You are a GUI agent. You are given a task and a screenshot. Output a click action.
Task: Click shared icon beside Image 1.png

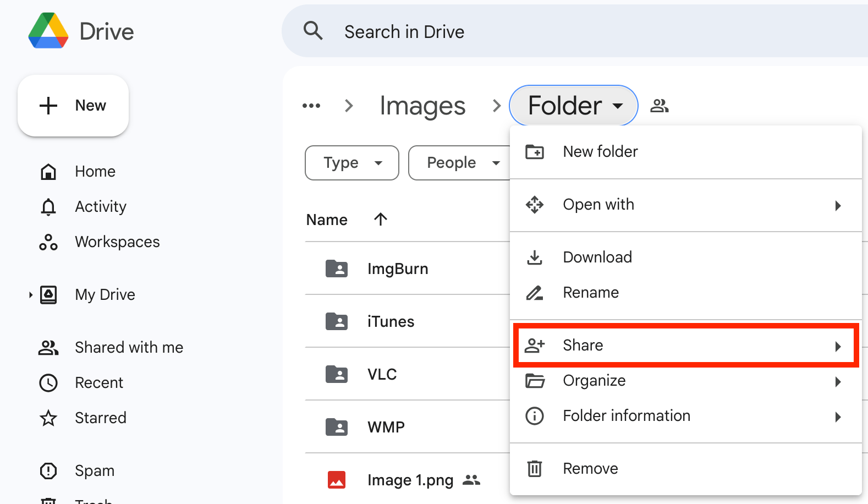pyautogui.click(x=471, y=480)
